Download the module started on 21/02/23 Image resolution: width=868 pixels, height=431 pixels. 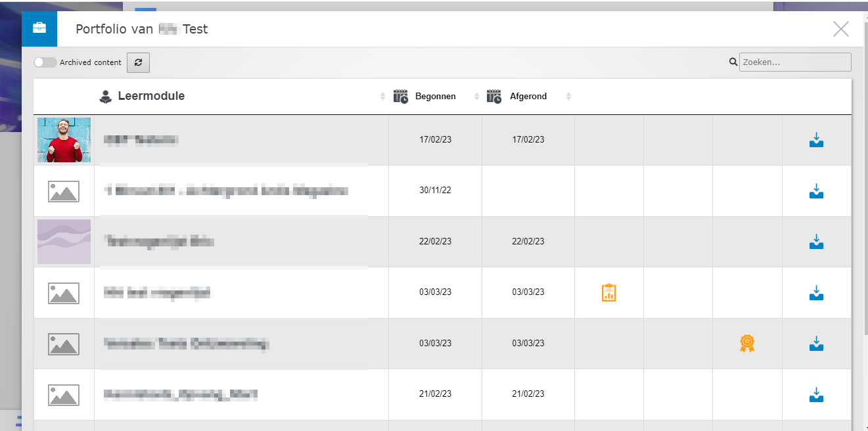[816, 395]
